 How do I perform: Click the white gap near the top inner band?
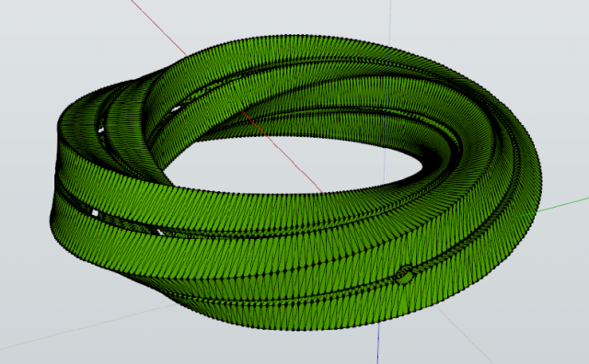pos(176,108)
